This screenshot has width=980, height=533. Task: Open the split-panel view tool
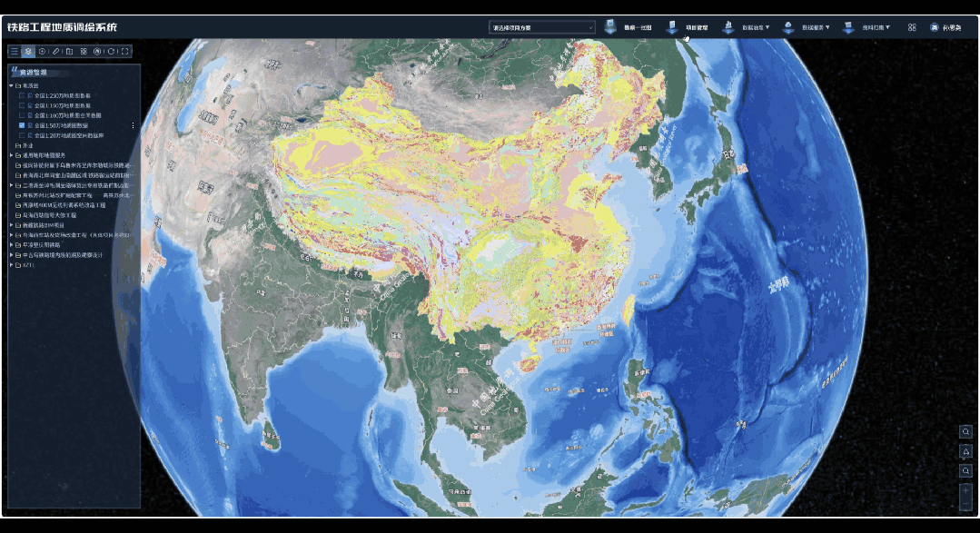click(69, 51)
